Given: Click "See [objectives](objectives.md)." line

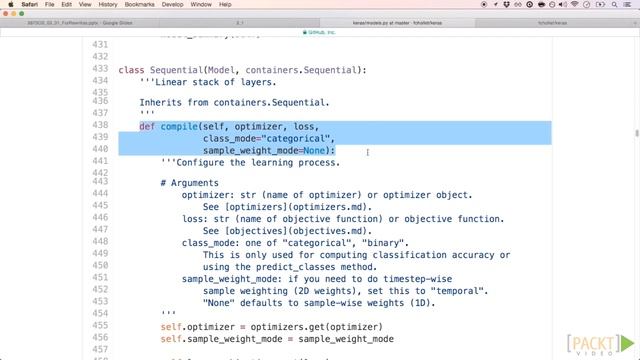Looking at the screenshot, I should click(287, 231).
